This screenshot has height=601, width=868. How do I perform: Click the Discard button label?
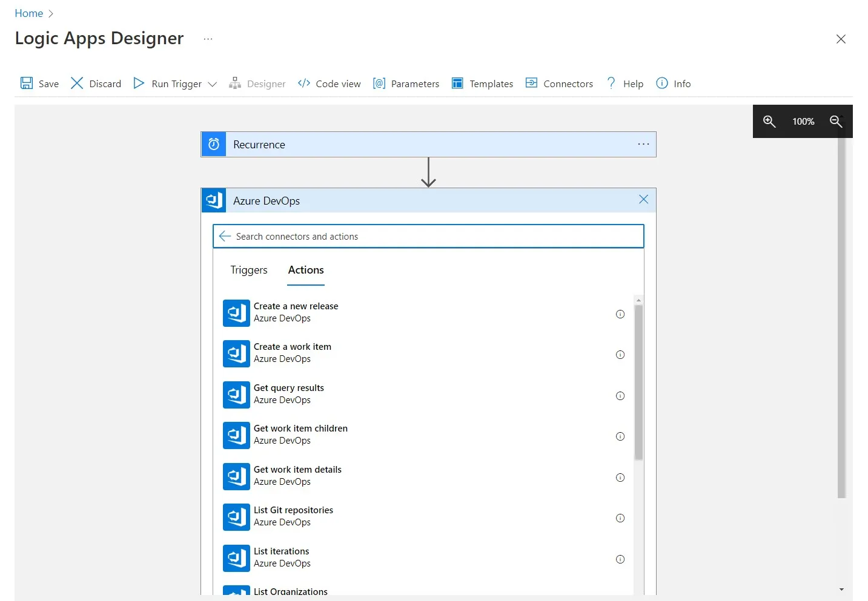click(x=105, y=84)
